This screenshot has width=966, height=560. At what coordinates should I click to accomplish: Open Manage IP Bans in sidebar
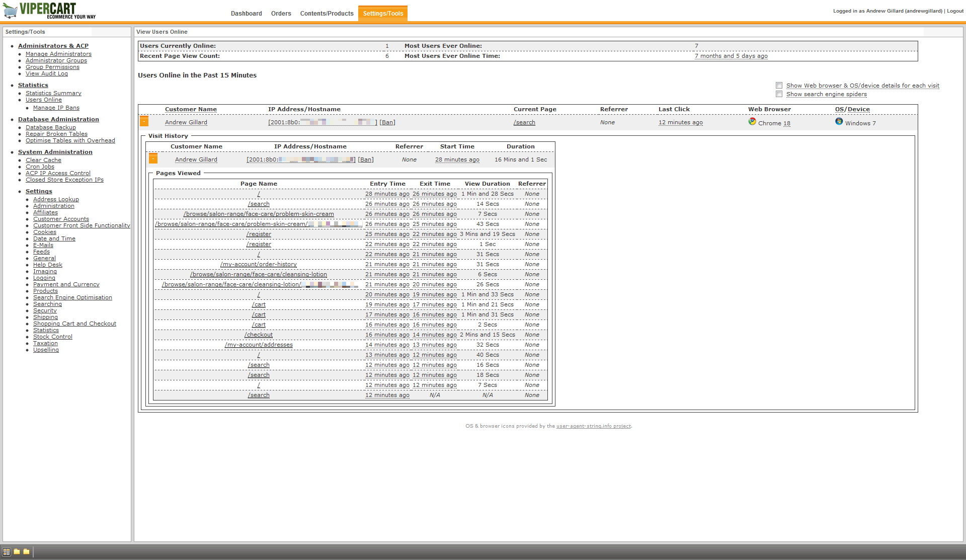click(x=56, y=108)
